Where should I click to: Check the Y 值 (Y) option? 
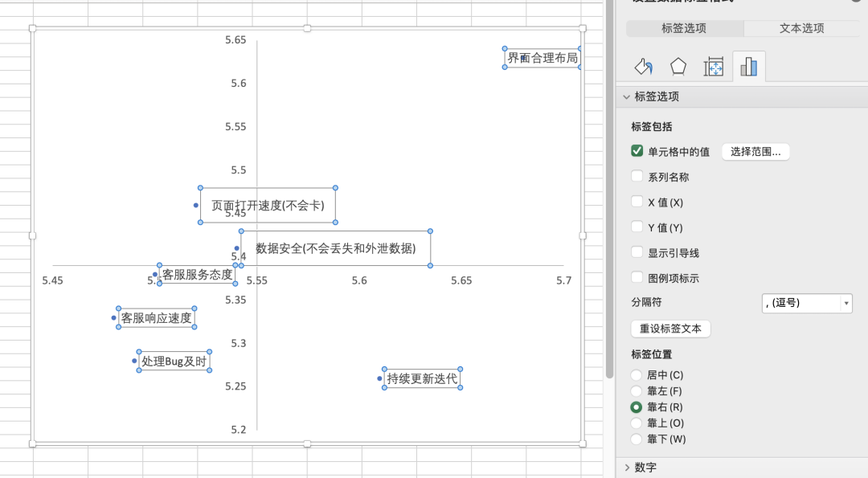[x=637, y=227]
